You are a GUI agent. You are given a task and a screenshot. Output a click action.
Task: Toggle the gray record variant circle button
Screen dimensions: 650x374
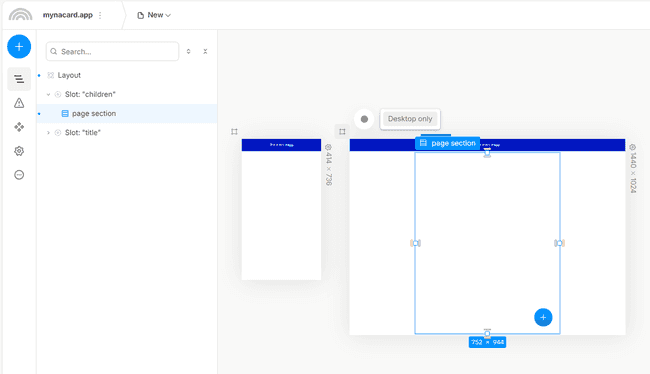364,119
